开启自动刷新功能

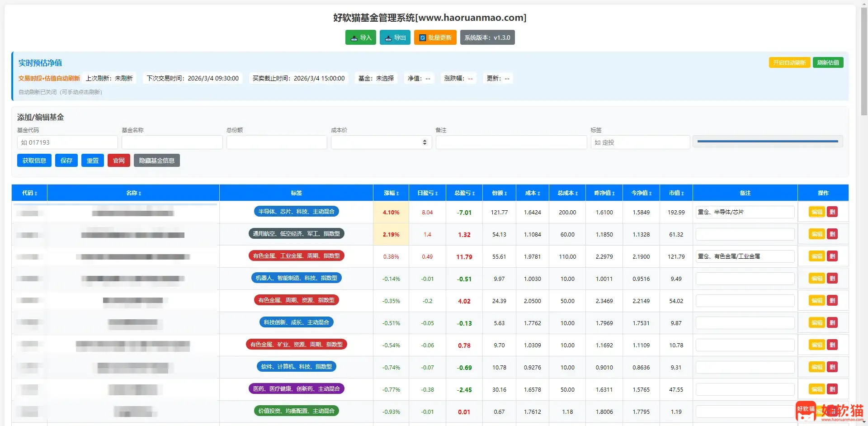coord(789,62)
